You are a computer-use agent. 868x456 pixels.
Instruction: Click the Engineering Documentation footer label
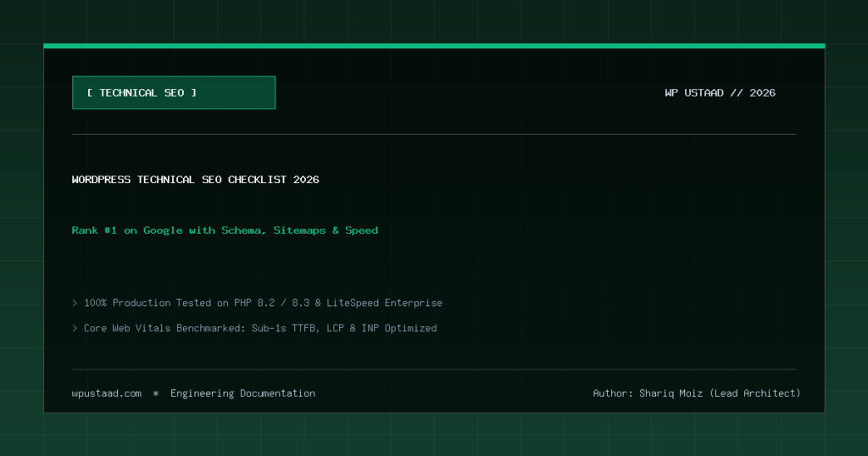tap(242, 393)
